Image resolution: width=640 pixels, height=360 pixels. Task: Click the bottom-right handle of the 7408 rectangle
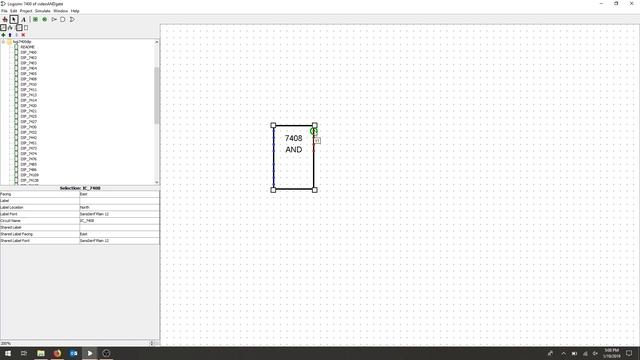click(315, 190)
